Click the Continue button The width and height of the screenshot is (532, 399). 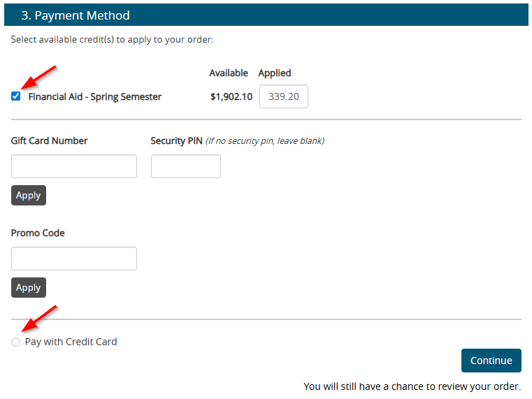point(491,361)
